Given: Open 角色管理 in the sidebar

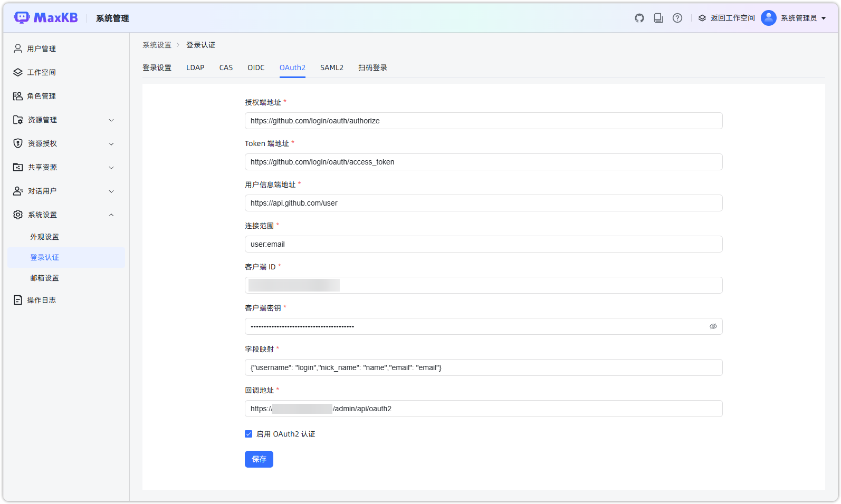Looking at the screenshot, I should (x=41, y=96).
